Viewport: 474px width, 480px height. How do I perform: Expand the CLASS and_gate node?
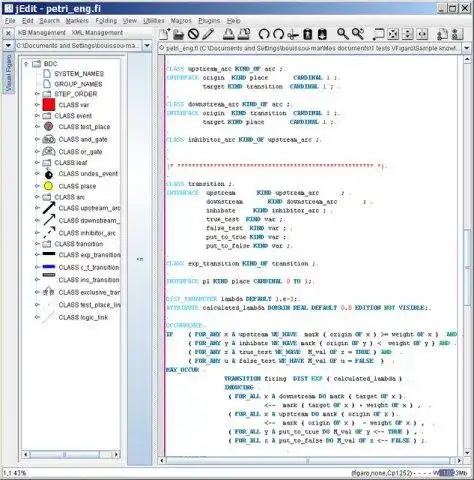[37, 139]
